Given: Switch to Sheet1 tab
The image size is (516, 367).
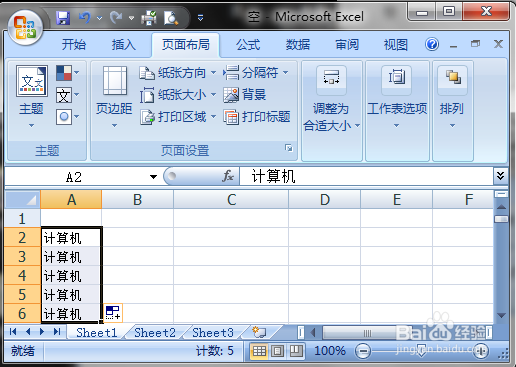Looking at the screenshot, I should click(x=97, y=332).
